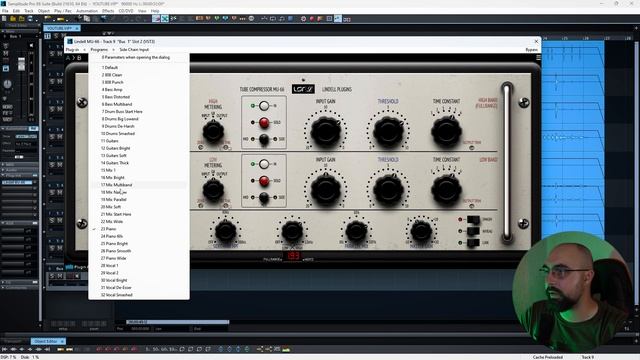Viewport: 640px width, 360px height.
Task: Select Parameters when opening the dialog
Action: (139, 58)
